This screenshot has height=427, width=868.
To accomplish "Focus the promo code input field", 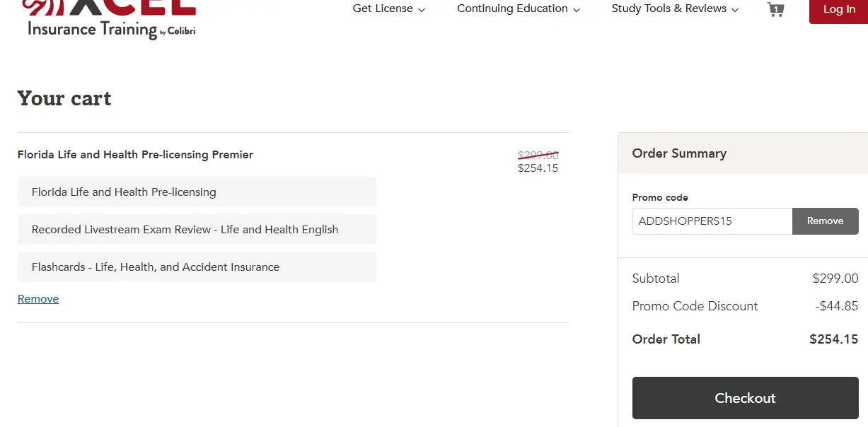I will point(712,221).
